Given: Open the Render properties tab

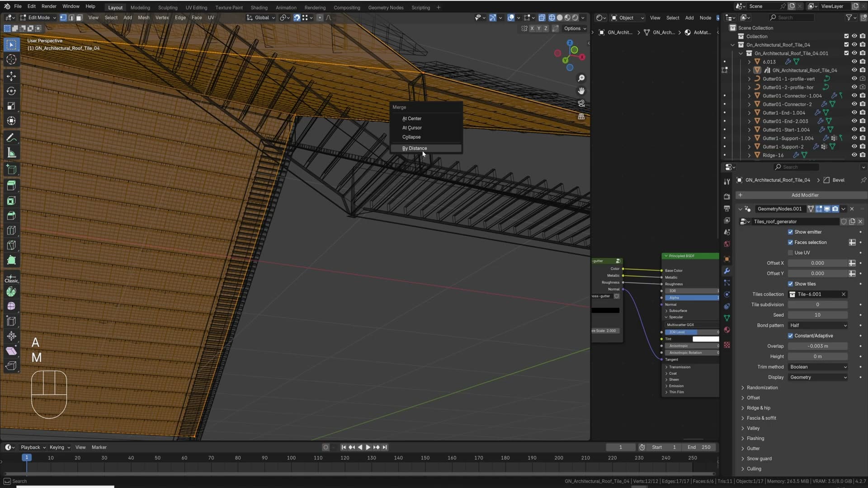Looking at the screenshot, I should (x=726, y=197).
